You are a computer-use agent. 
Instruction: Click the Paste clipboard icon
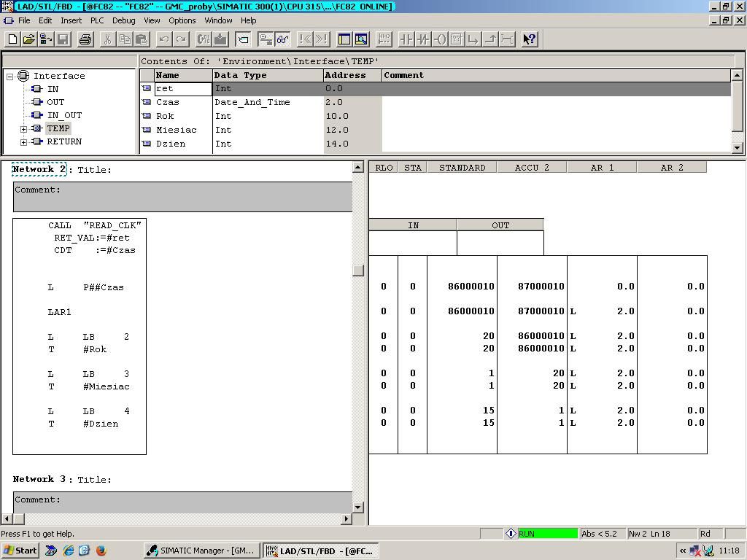click(x=142, y=39)
